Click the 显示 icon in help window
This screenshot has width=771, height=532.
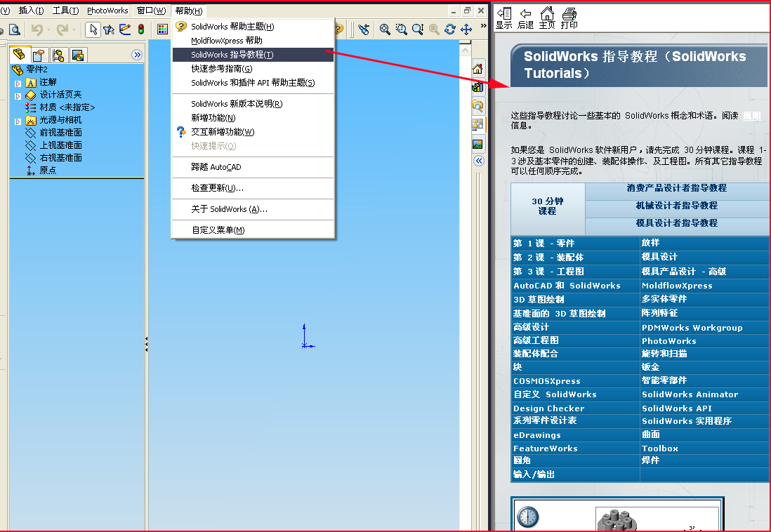[504, 18]
